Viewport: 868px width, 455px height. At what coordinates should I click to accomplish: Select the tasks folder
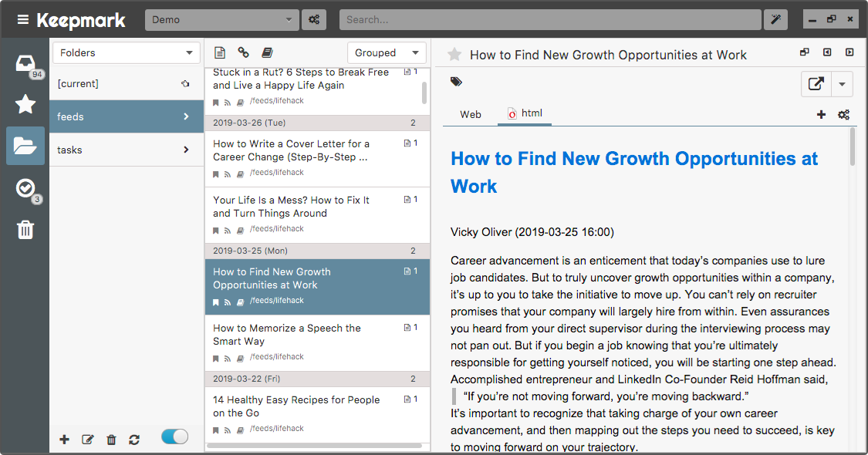pyautogui.click(x=127, y=150)
